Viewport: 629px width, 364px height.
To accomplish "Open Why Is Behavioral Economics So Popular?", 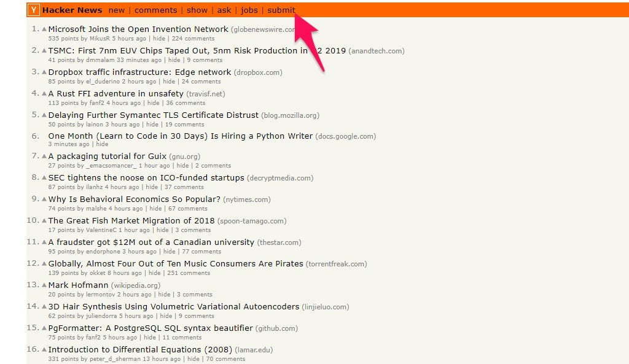I will 135,199.
